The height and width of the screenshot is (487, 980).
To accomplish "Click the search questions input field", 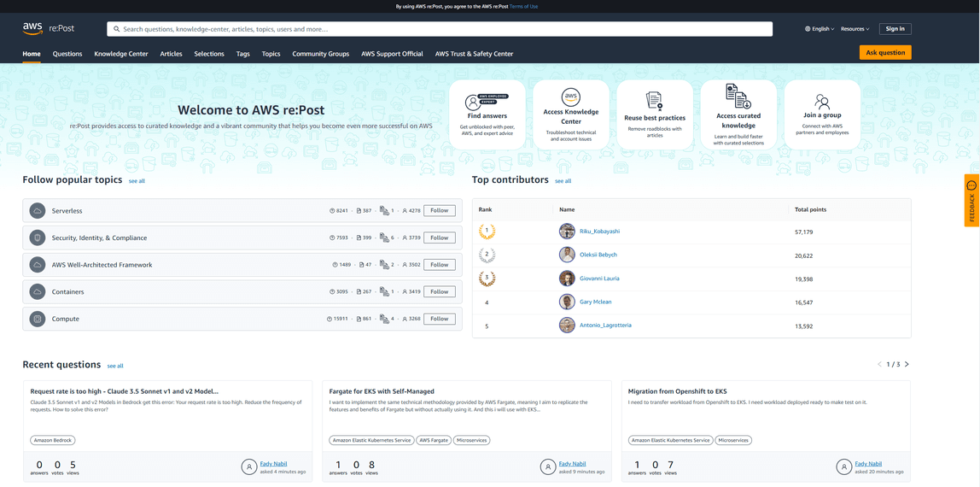I will point(440,29).
